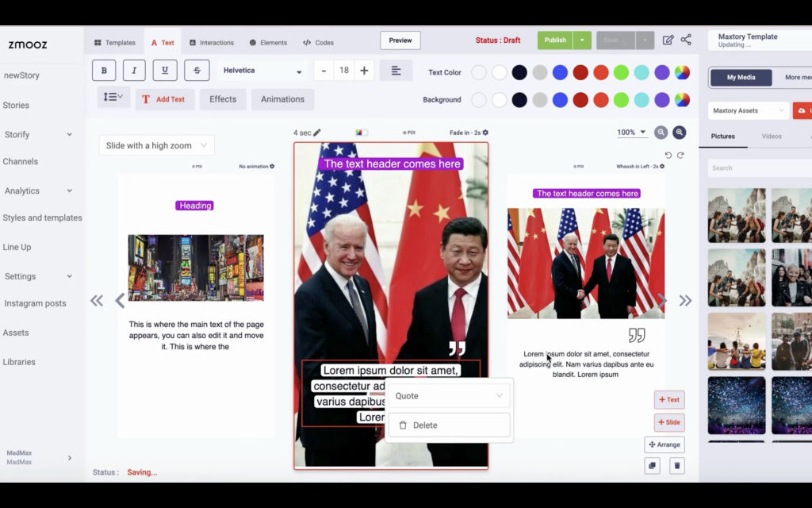The height and width of the screenshot is (508, 812).
Task: Click the quotation mark icon on center slide
Action: 457,348
